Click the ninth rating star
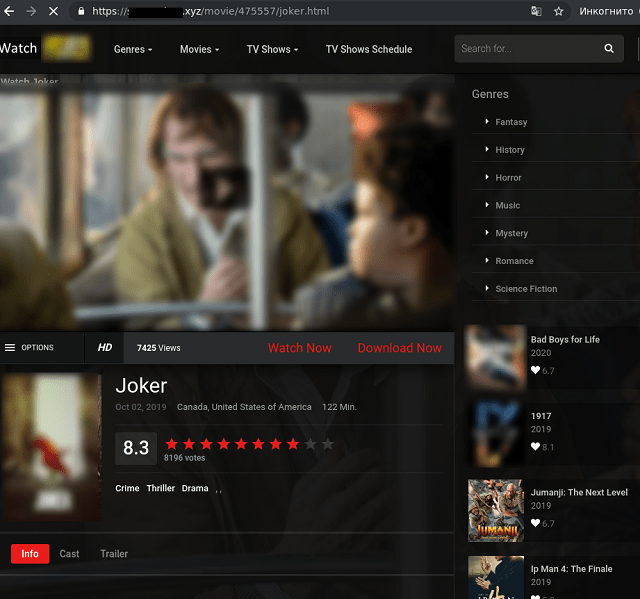This screenshot has height=599, width=640. [x=311, y=444]
